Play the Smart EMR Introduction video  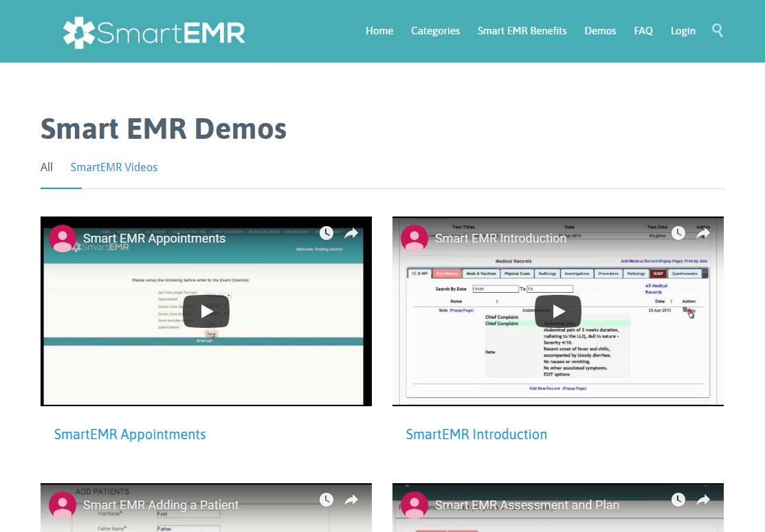pyautogui.click(x=558, y=311)
